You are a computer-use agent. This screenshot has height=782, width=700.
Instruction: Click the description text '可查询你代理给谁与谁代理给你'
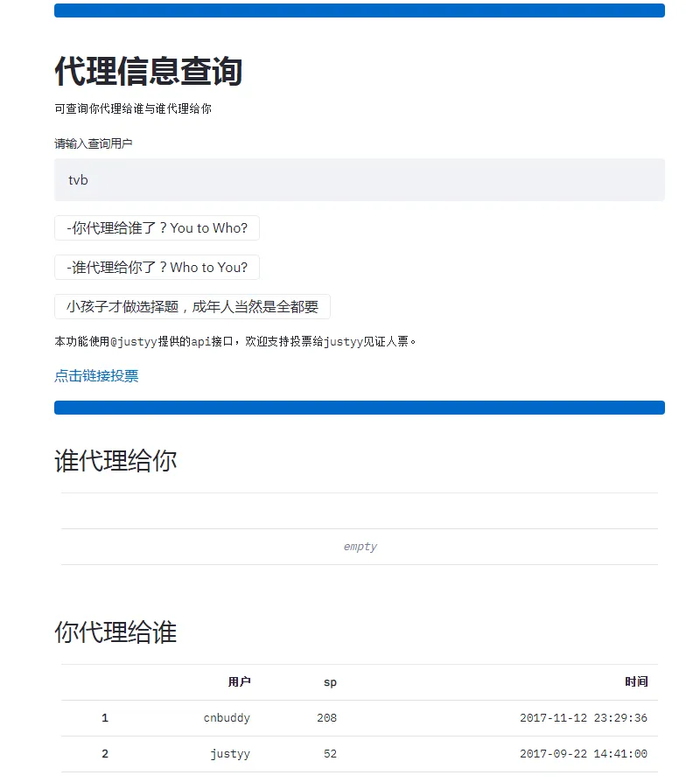pos(133,108)
